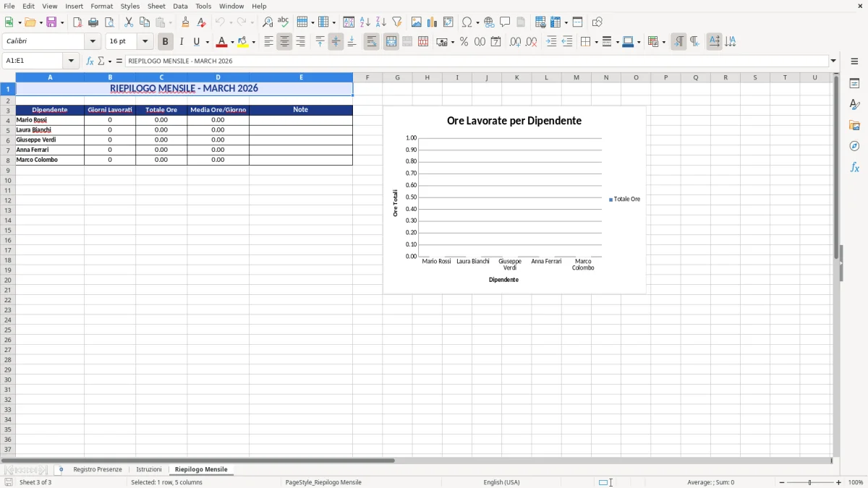
Task: Open the Functions sidebar panel
Action: (x=854, y=167)
